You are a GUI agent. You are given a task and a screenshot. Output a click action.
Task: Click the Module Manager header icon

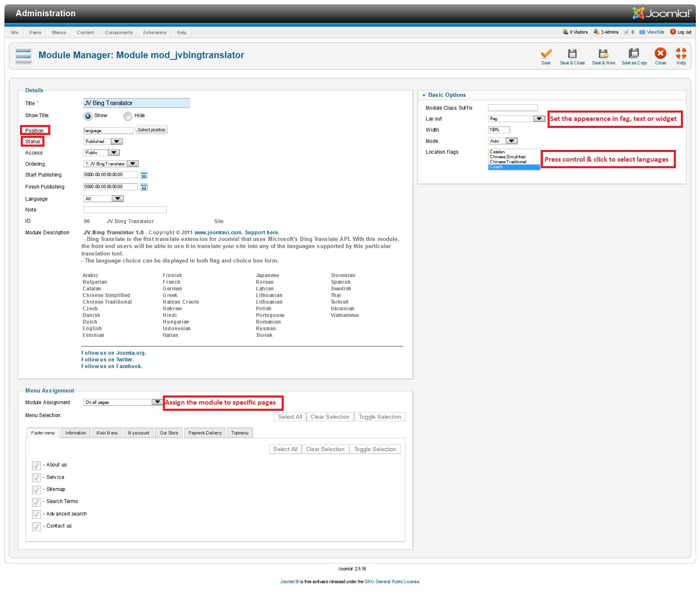[24, 55]
